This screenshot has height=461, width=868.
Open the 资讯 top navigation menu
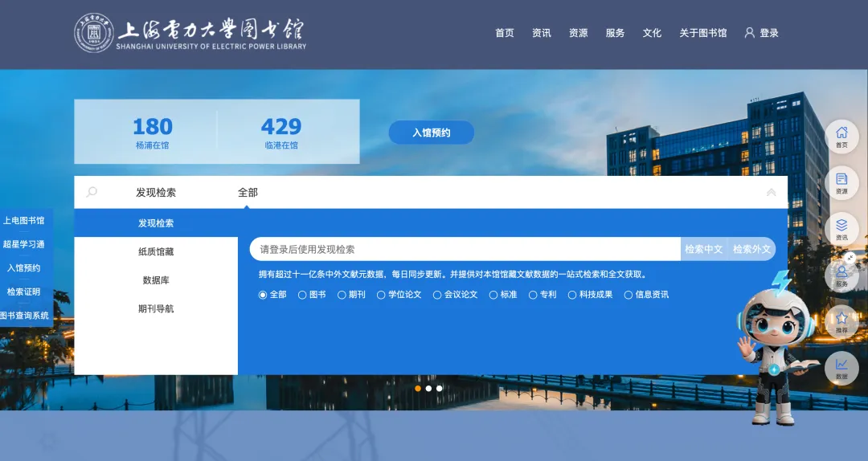click(542, 33)
